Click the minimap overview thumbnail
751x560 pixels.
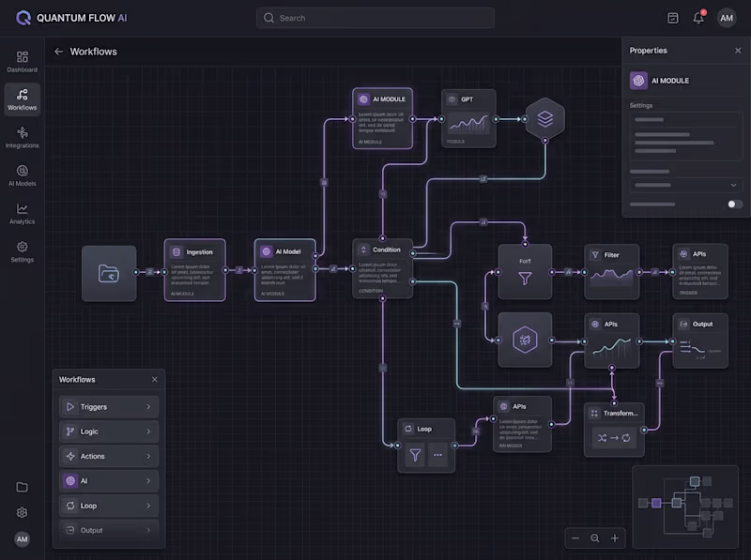pyautogui.click(x=685, y=507)
